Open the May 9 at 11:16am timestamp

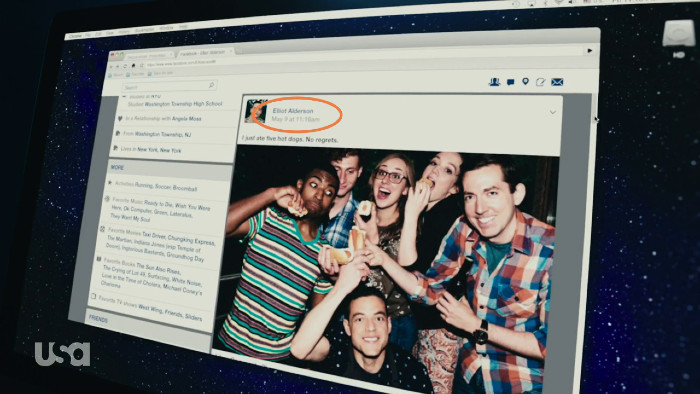296,119
